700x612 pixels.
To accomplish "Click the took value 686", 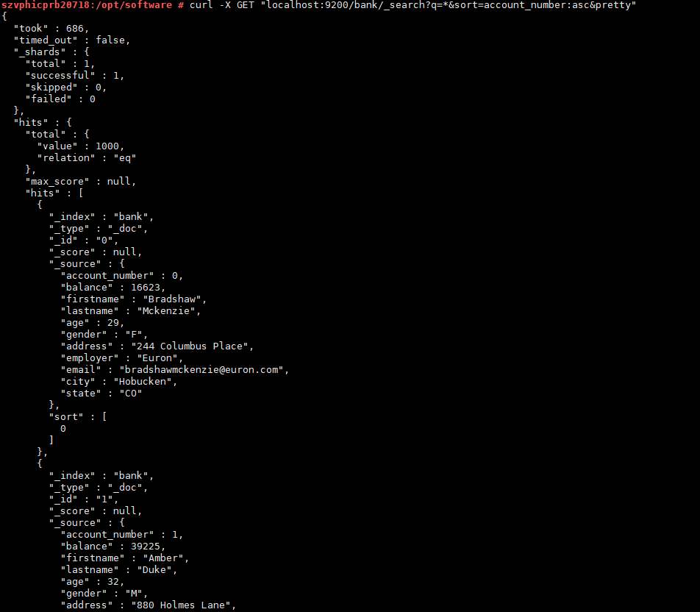I will (75, 28).
